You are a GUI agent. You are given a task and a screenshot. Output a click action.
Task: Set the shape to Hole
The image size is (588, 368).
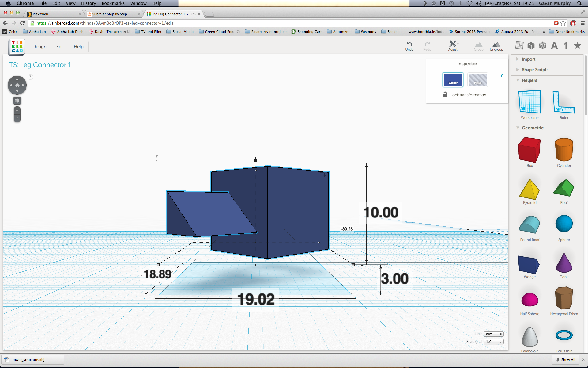[477, 80]
